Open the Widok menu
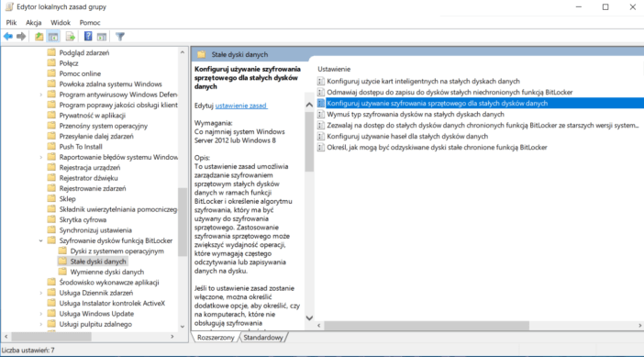This screenshot has height=357, width=644. pyautogui.click(x=61, y=23)
